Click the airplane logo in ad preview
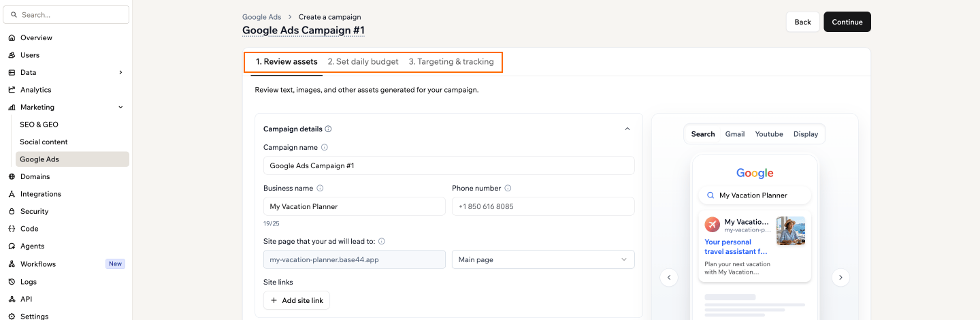Screen dimensions: 980x320 point(712,224)
